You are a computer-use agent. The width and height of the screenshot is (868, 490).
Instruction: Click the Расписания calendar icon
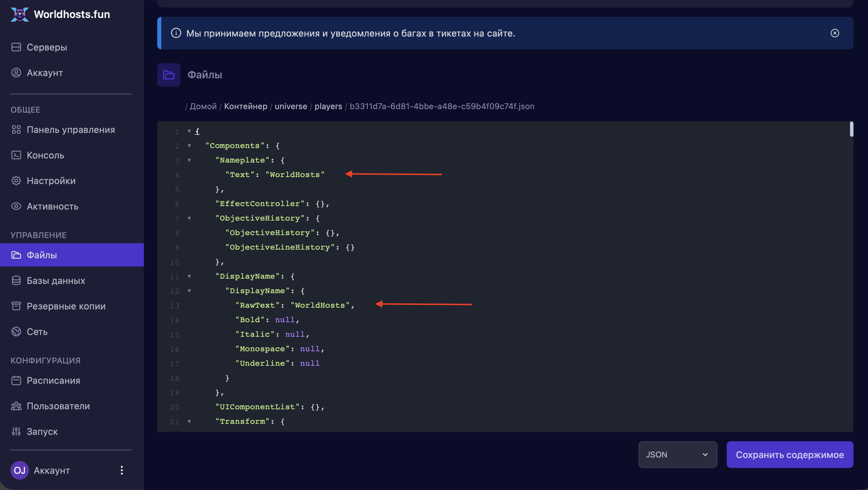coord(16,380)
